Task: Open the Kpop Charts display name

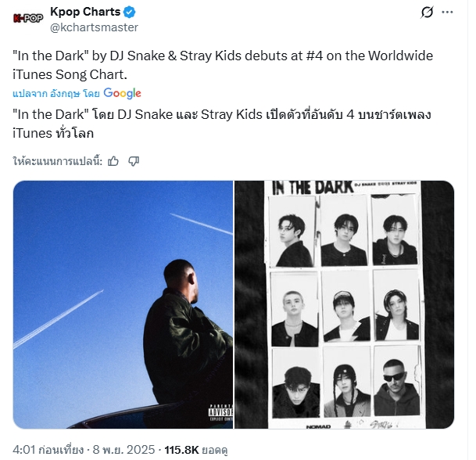Action: (x=85, y=12)
